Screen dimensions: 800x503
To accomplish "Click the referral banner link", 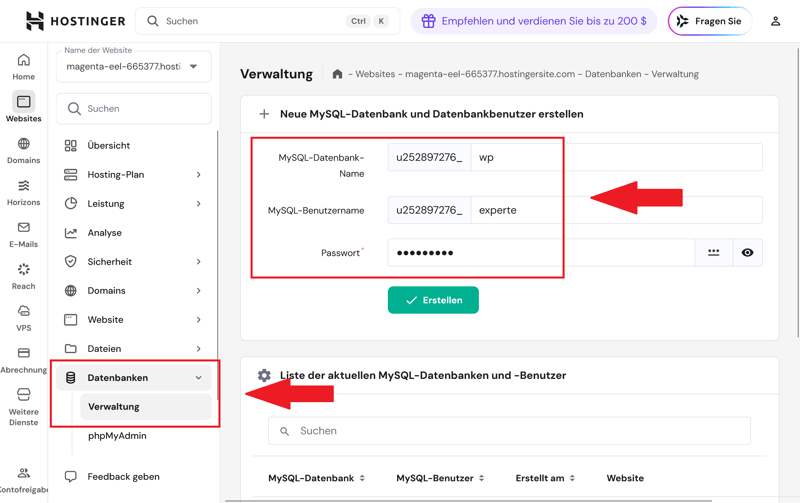I will click(534, 21).
